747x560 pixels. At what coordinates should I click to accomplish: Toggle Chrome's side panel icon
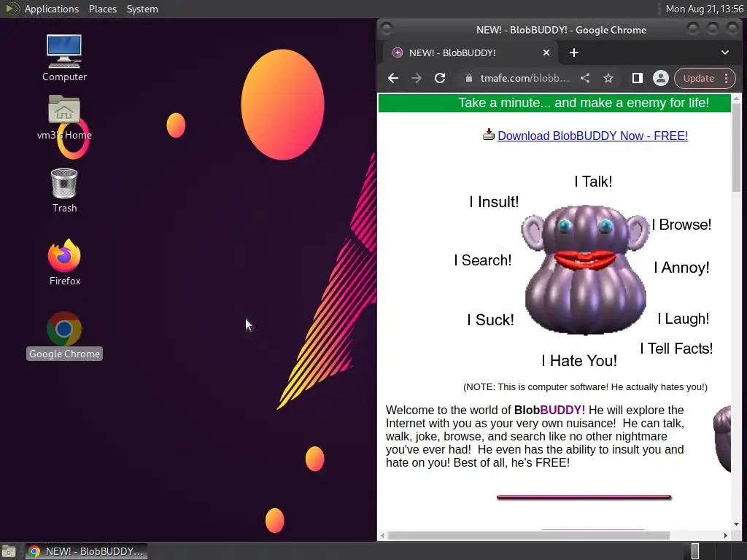[x=638, y=78]
